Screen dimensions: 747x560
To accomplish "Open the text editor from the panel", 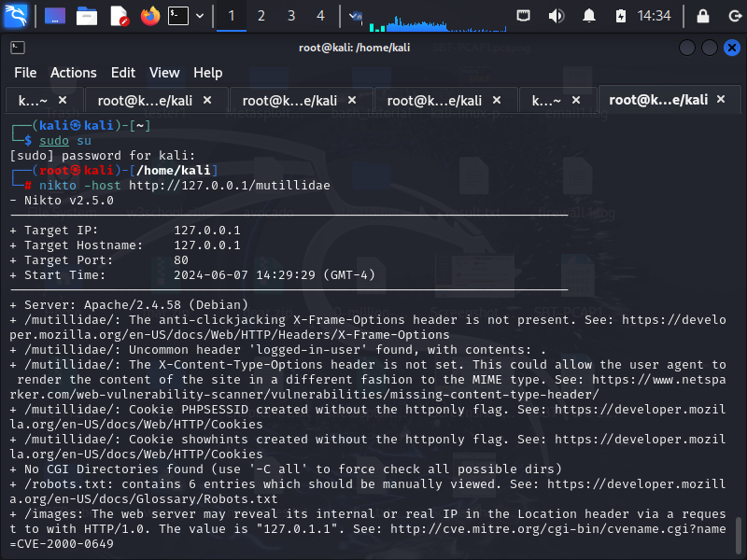I will tap(119, 15).
